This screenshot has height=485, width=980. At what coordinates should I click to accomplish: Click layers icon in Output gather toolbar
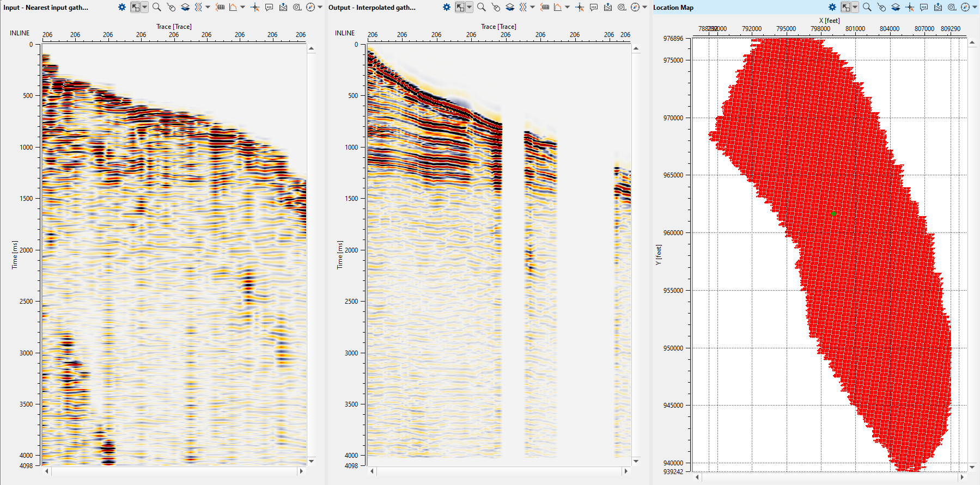510,7
